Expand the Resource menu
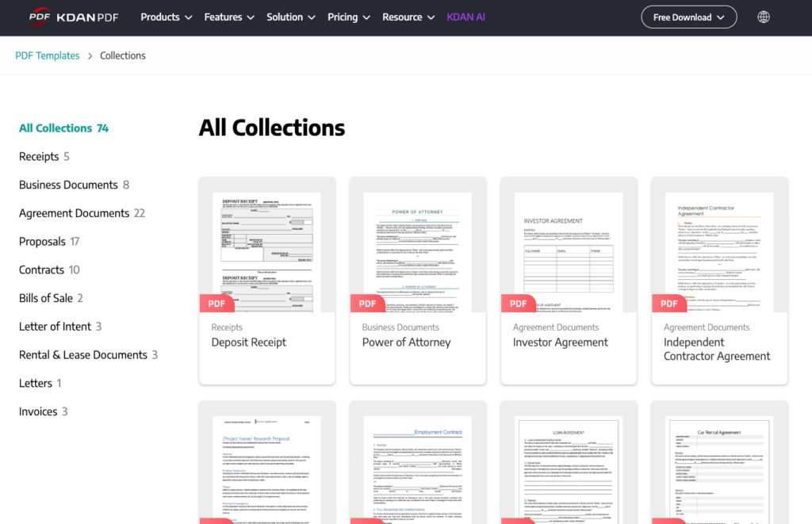812x524 pixels. (x=408, y=17)
